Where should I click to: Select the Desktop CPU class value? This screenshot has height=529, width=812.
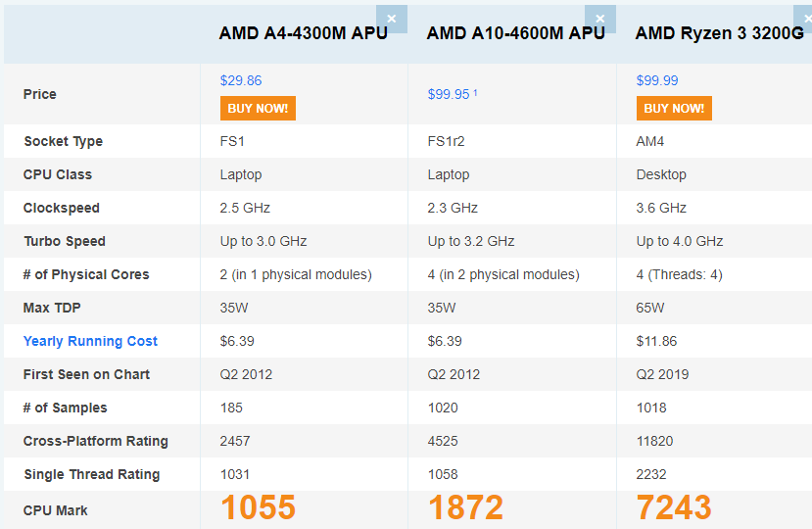click(x=661, y=174)
